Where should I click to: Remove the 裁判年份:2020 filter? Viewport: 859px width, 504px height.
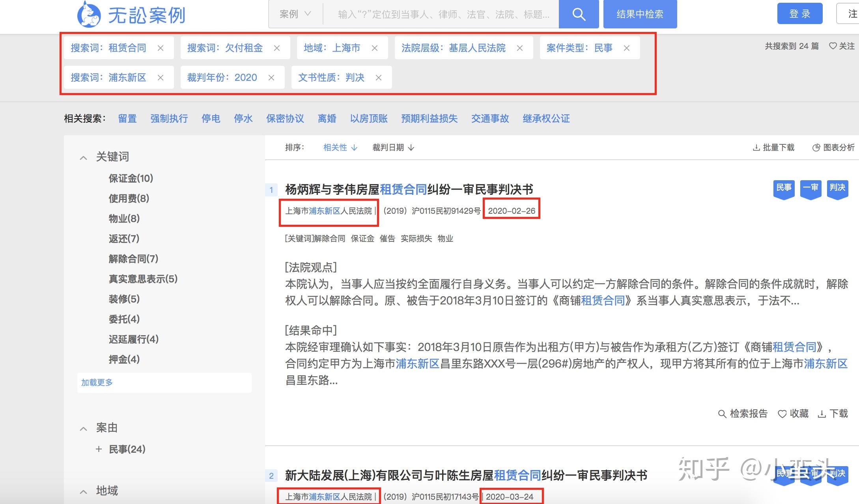pyautogui.click(x=271, y=78)
